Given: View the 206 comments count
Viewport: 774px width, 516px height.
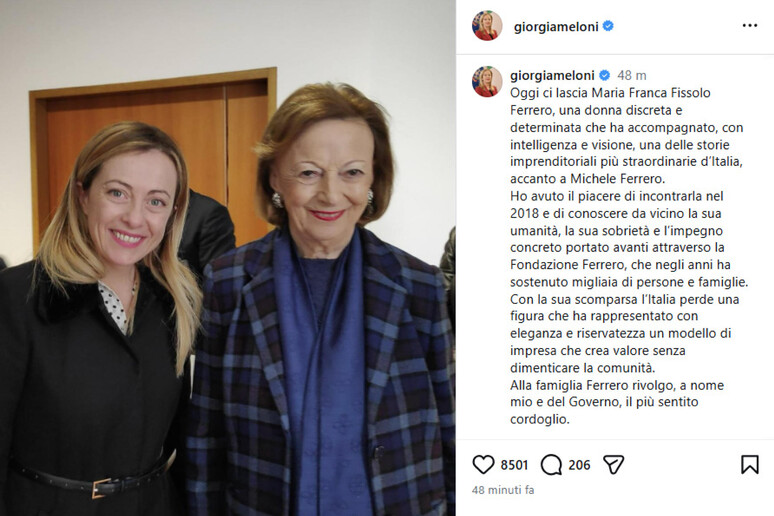Looking at the screenshot, I should coord(579,465).
